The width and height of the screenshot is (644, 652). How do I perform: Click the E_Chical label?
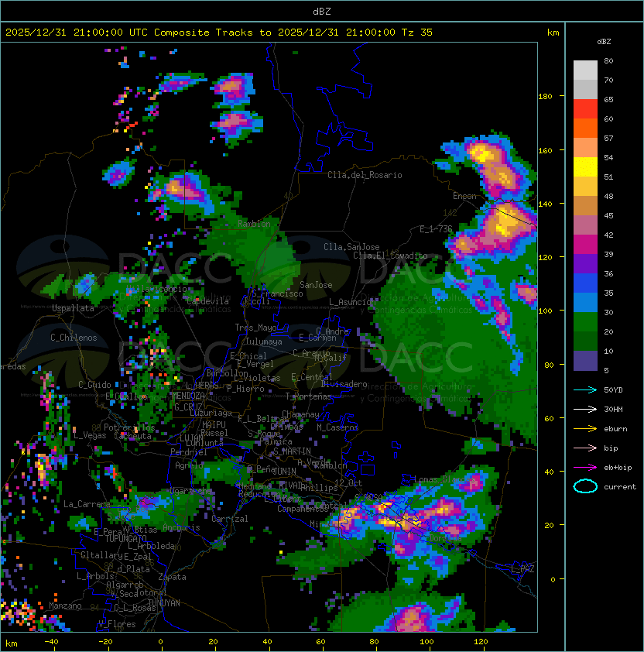248,356
